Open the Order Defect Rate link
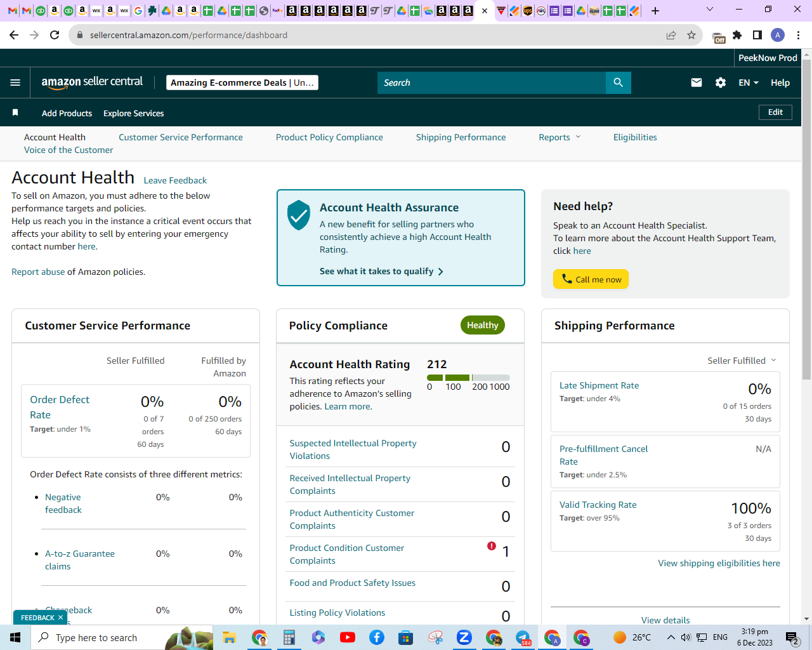Image resolution: width=812 pixels, height=650 pixels. 60,407
